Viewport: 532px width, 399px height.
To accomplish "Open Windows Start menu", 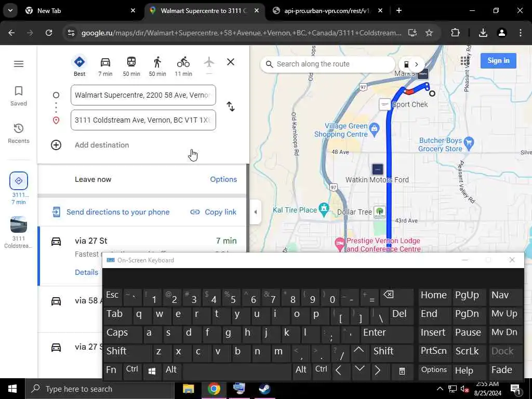I will (12, 389).
